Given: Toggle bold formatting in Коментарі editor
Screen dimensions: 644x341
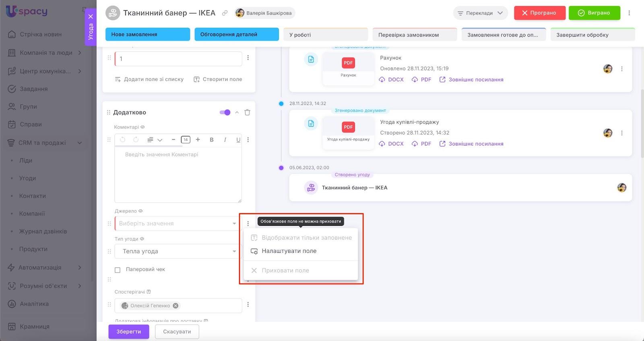Looking at the screenshot, I should (x=212, y=140).
